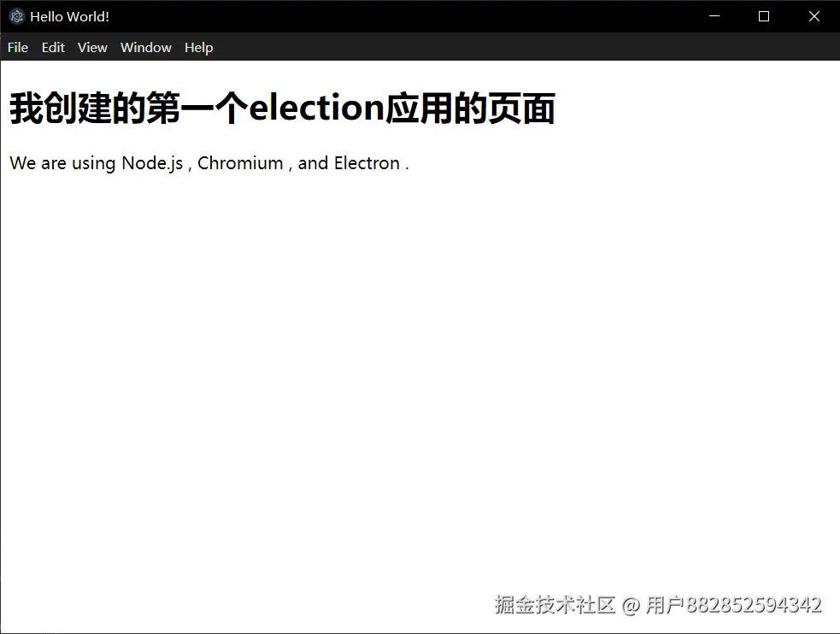Click the heading containing 'election应用的页面'

(282, 109)
